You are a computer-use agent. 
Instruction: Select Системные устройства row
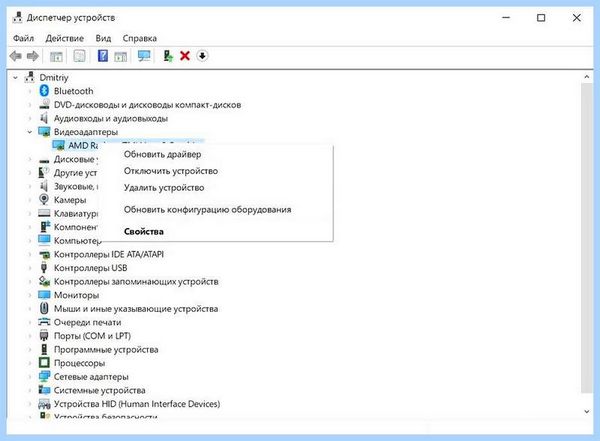[x=99, y=390]
